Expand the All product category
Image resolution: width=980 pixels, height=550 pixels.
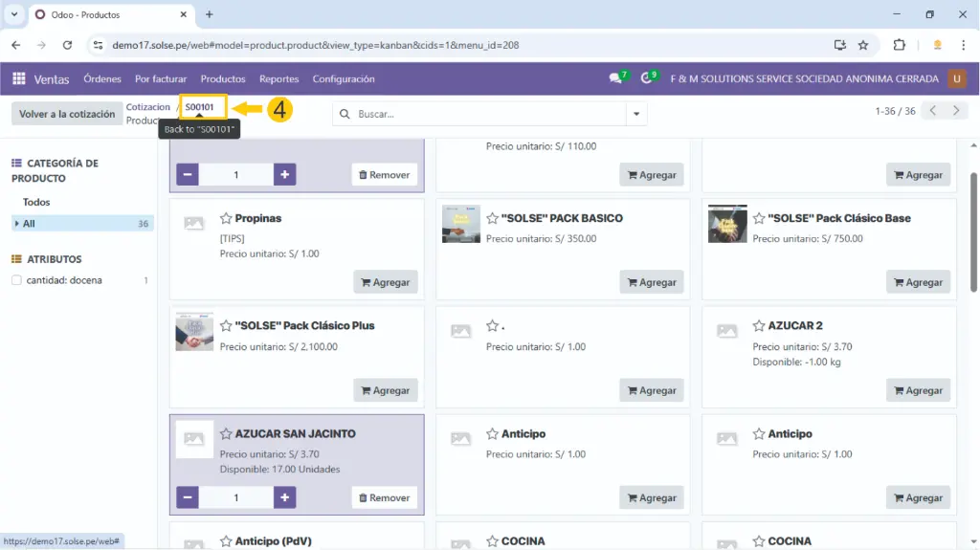[16, 223]
